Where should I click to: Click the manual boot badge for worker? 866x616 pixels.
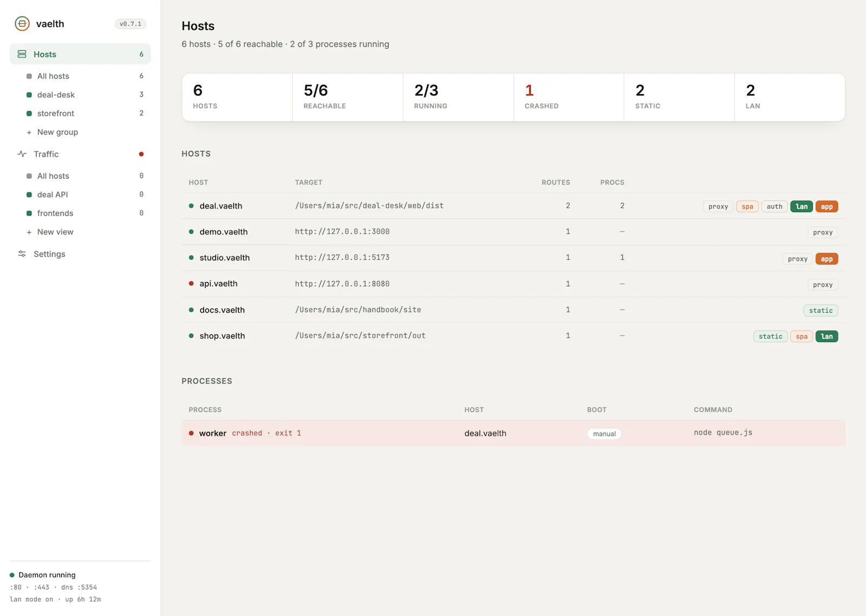[604, 434]
